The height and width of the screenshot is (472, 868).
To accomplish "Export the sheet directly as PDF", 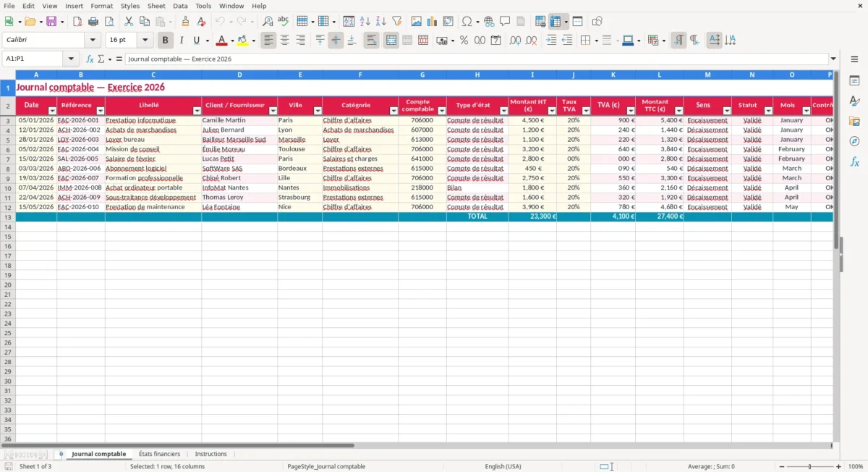I will point(77,22).
